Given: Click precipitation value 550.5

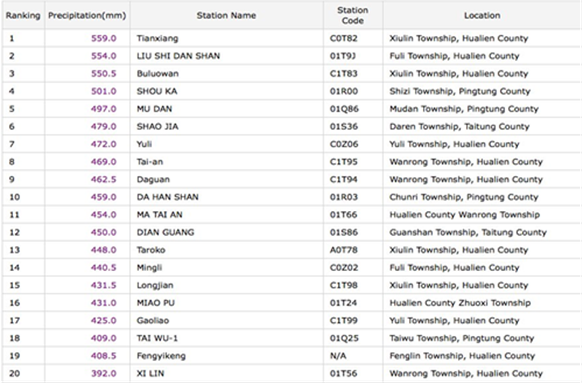Looking at the screenshot, I should [x=104, y=74].
